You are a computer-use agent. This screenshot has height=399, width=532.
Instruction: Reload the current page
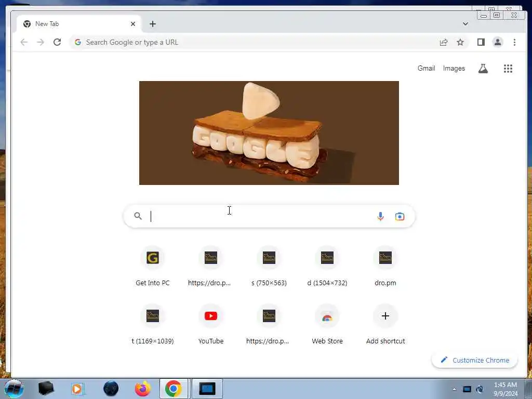[57, 42]
